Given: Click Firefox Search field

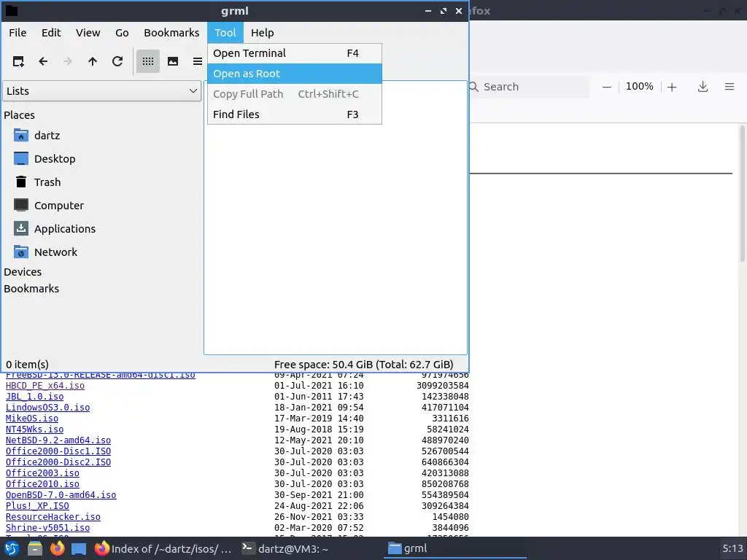Looking at the screenshot, I should click(529, 87).
